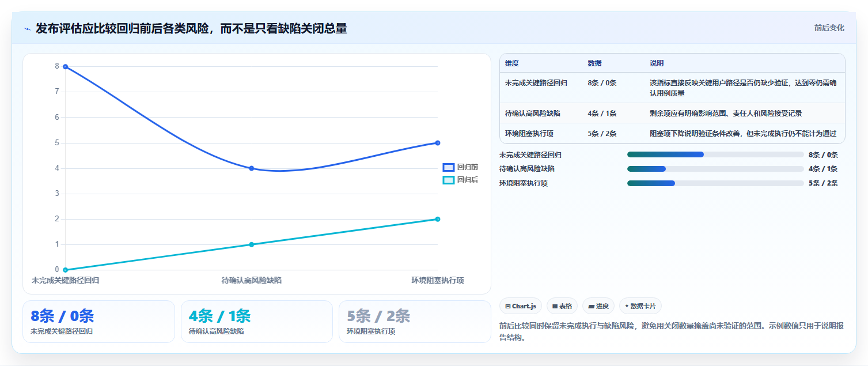This screenshot has width=868, height=366.
Task: Click the y-axis tick label 4
Action: click(57, 168)
